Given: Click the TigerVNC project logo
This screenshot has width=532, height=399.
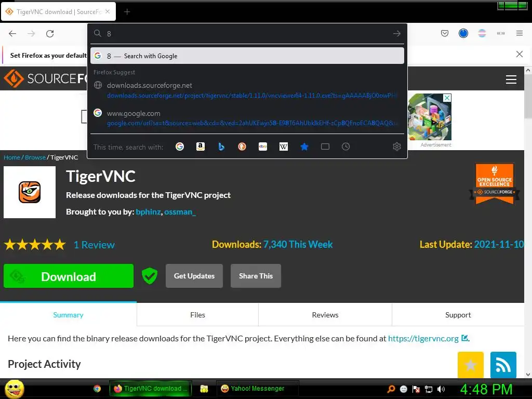Looking at the screenshot, I should 30,192.
